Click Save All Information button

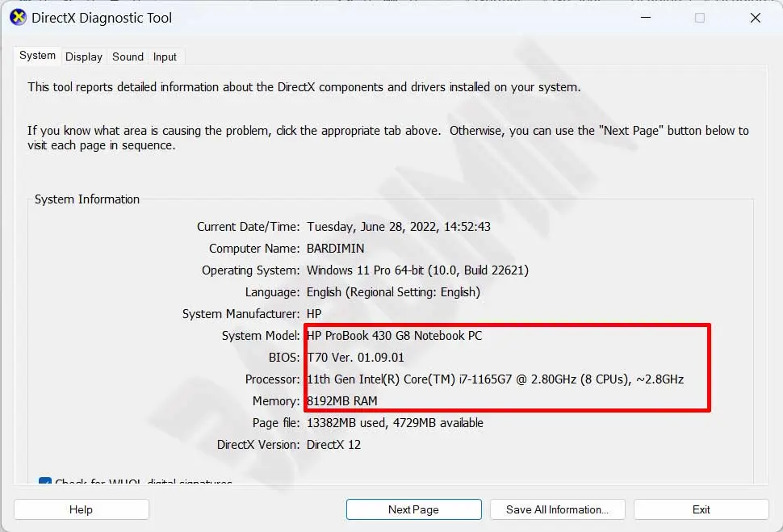pyautogui.click(x=557, y=509)
